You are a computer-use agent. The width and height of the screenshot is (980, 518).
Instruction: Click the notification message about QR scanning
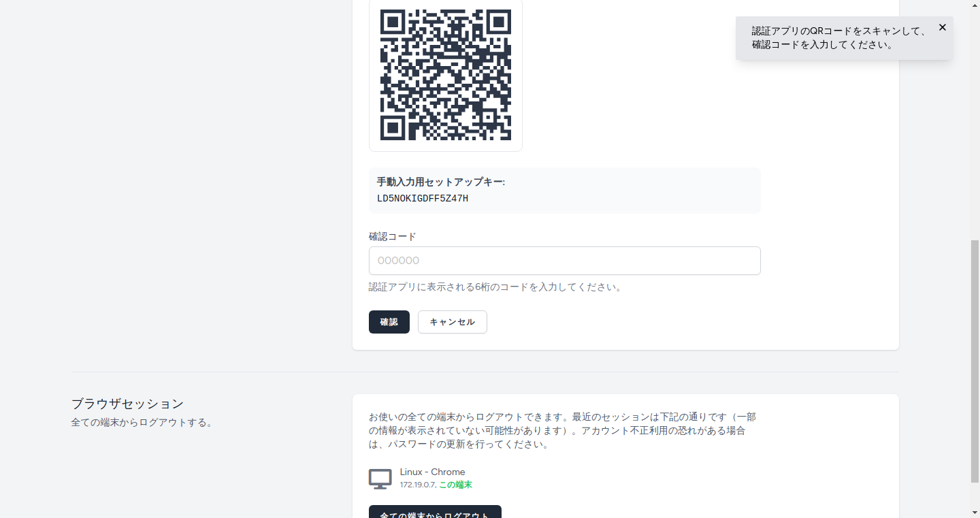[x=839, y=38]
